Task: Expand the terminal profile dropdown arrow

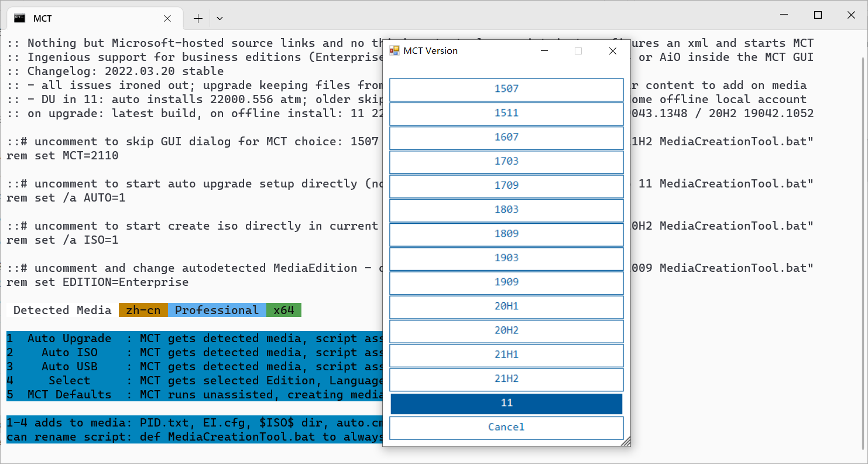Action: tap(219, 18)
